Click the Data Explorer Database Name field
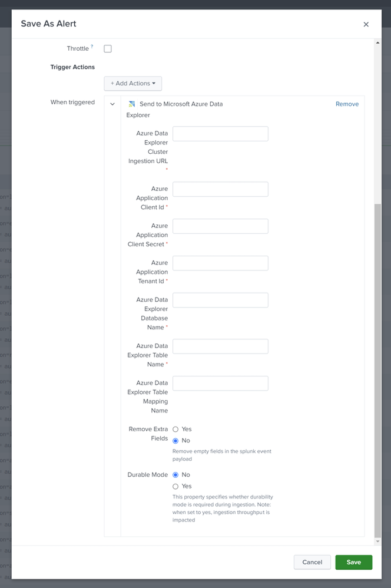 [220, 300]
